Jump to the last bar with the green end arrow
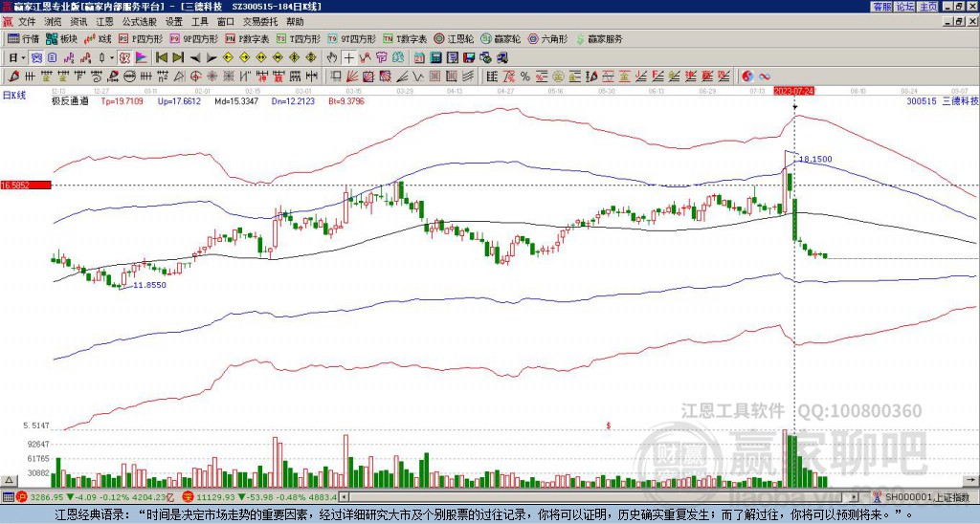This screenshot has height=524, width=980. coord(178,58)
